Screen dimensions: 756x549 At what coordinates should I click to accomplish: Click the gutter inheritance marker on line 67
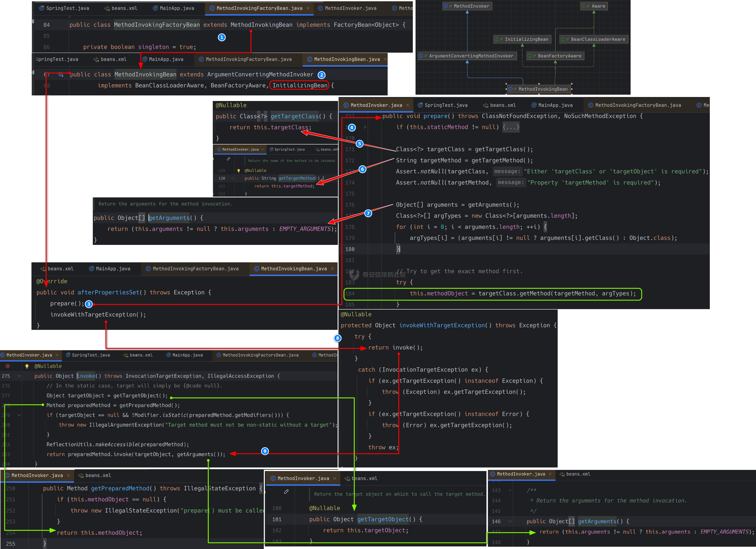point(61,74)
